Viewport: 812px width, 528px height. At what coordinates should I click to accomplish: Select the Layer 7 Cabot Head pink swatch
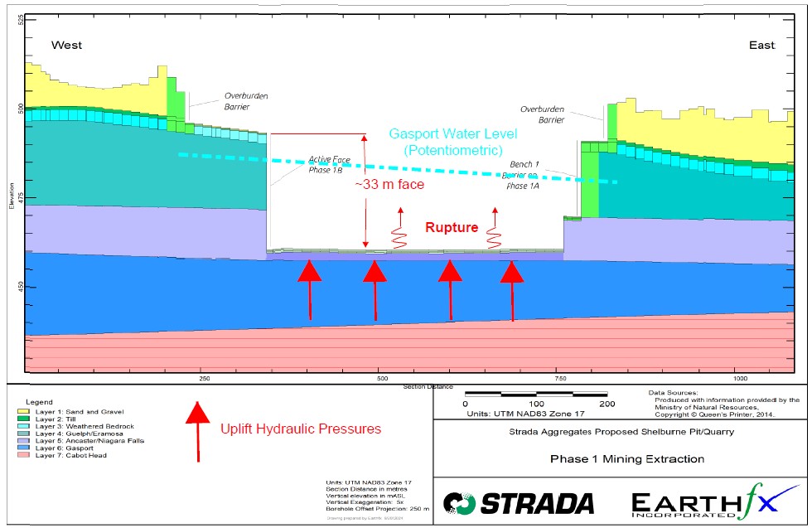coord(22,456)
